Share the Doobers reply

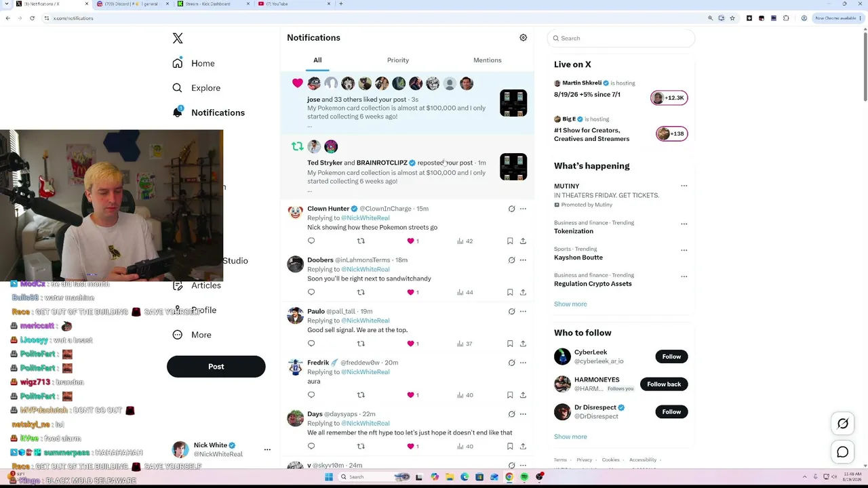coord(523,292)
